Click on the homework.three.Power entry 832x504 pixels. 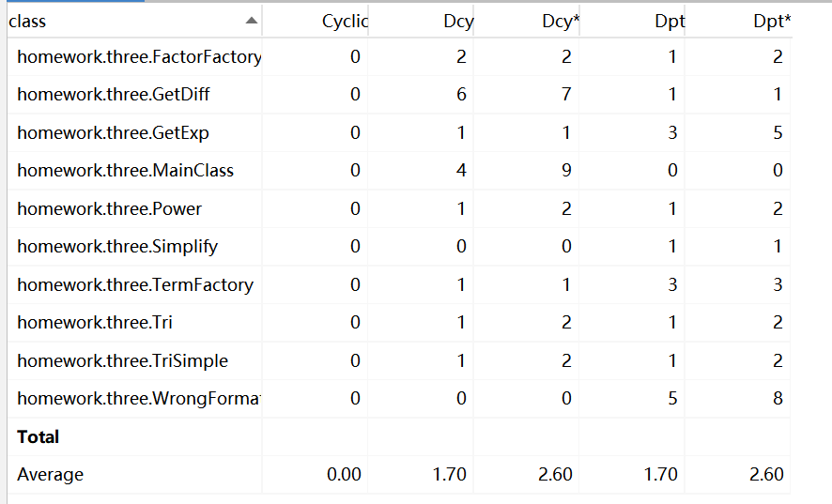pos(109,208)
